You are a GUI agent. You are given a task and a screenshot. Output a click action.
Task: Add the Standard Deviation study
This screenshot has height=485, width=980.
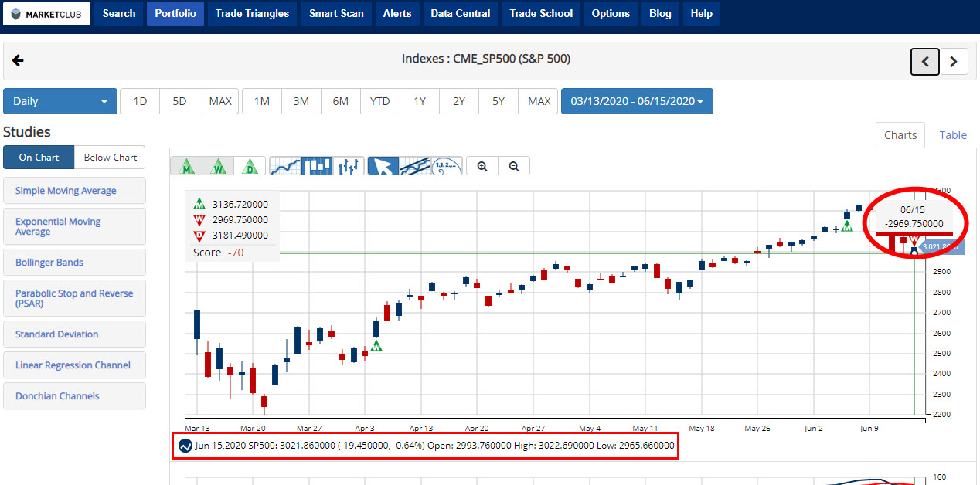point(74,334)
